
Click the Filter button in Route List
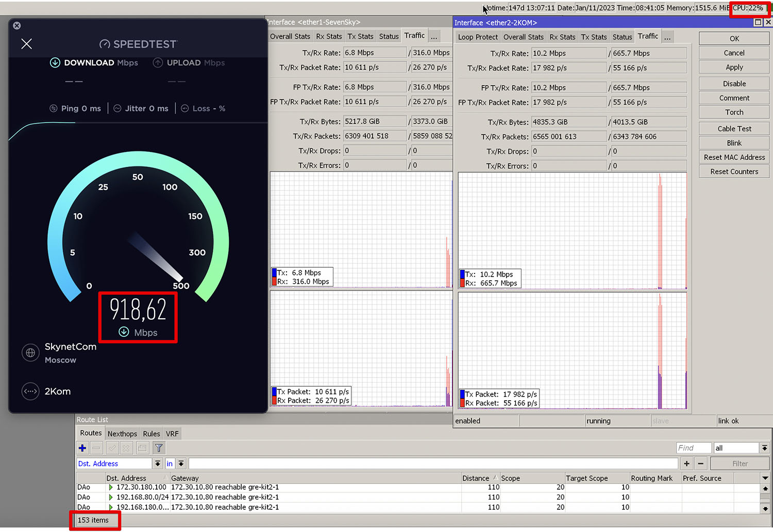740,464
